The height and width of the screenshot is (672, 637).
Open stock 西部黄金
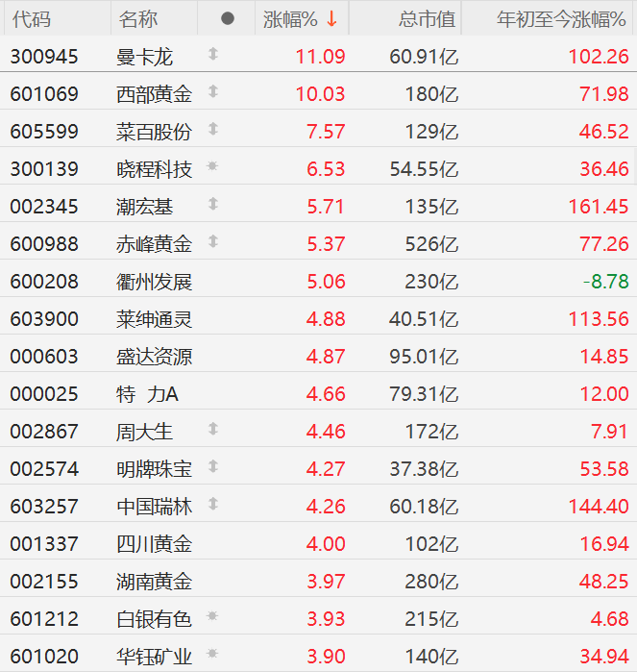(155, 94)
